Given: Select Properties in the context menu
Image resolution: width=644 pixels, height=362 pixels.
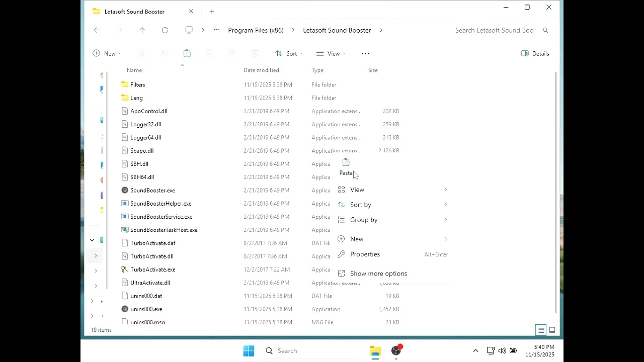Looking at the screenshot, I should click(x=393, y=254).
